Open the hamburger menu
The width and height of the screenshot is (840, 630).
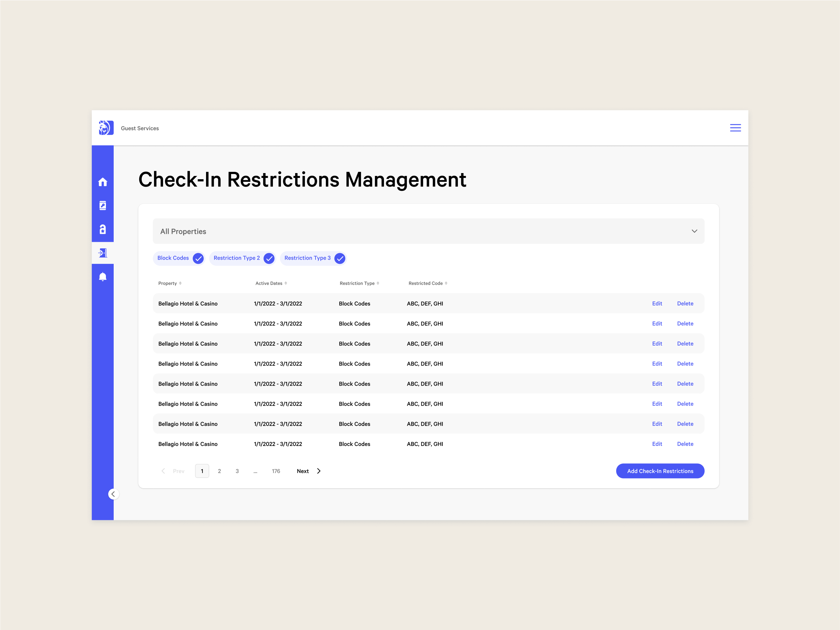point(735,128)
